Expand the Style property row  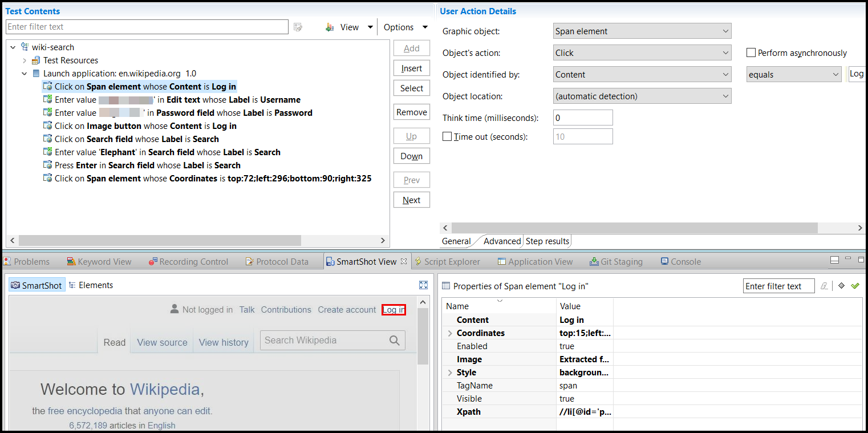pos(449,372)
